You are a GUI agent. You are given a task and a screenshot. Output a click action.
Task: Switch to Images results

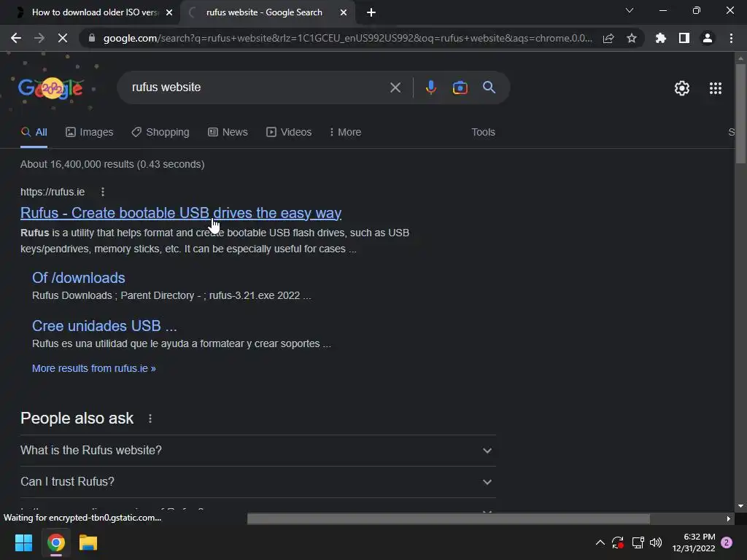coord(90,133)
